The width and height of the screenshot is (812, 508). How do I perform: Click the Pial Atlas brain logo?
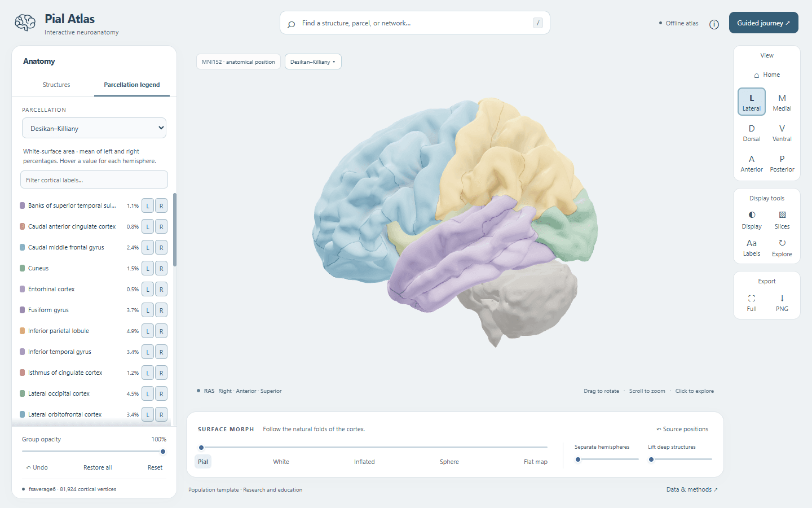(25, 23)
